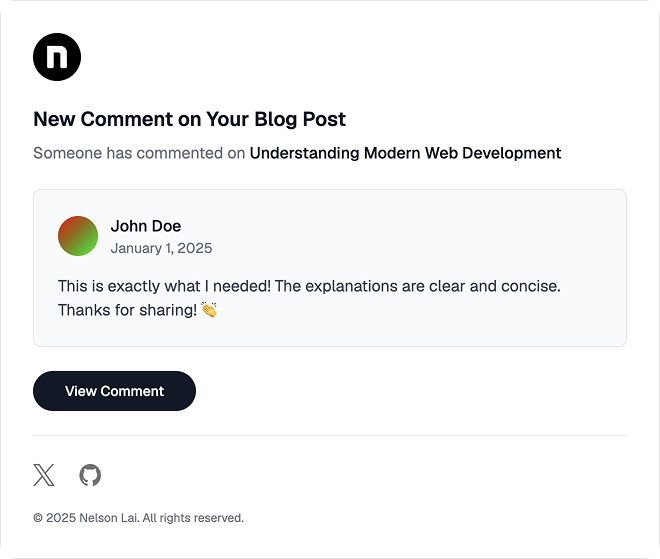The width and height of the screenshot is (660, 559).
Task: Click the horizontal divider above social icons
Action: click(330, 435)
